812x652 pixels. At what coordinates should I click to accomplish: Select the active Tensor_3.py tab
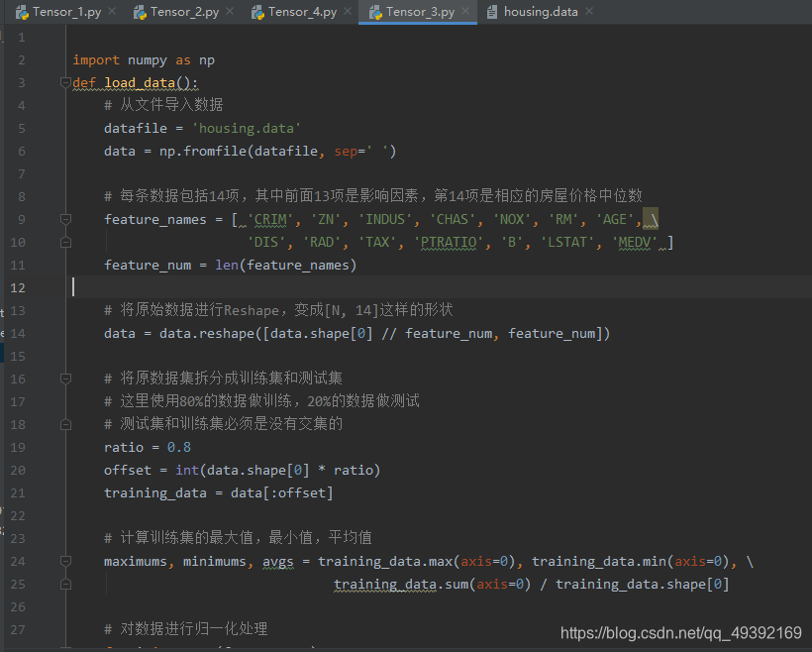click(420, 12)
